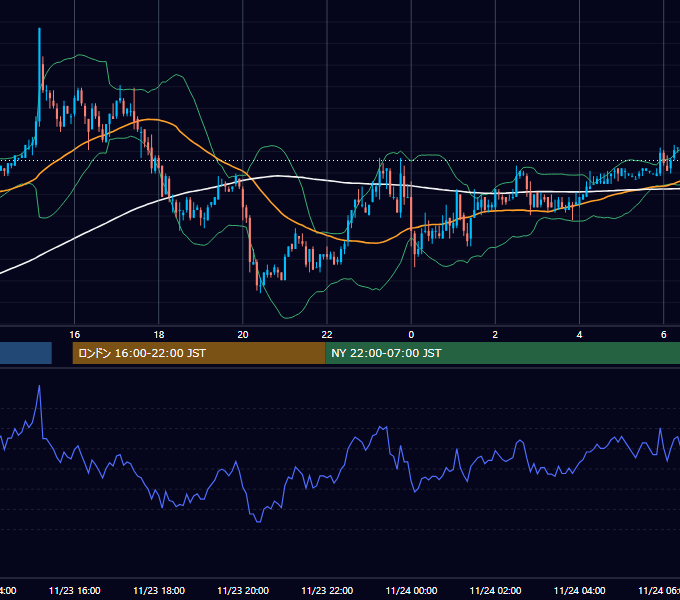680x600 pixels.
Task: Click the hour label 2 under the price chart
Action: pyautogui.click(x=495, y=334)
